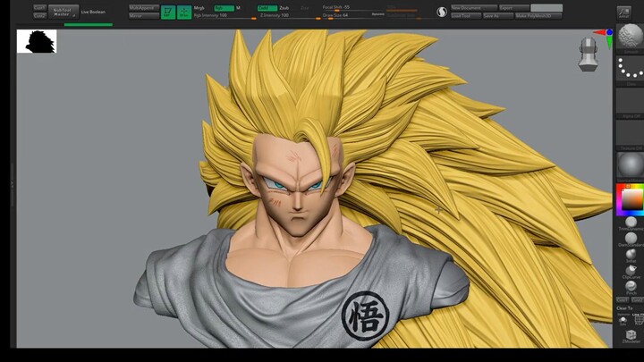644x362 pixels.
Task: Click the blank light-gray button beside Export
Action: point(547,8)
